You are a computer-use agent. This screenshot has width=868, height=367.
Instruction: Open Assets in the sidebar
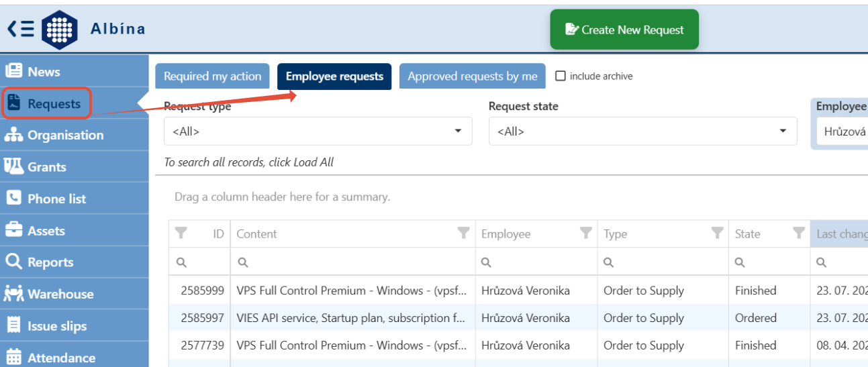74,230
